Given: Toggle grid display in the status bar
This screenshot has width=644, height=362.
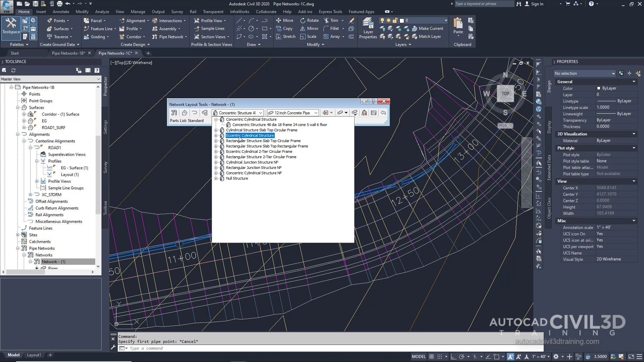Looking at the screenshot, I should pos(431,357).
